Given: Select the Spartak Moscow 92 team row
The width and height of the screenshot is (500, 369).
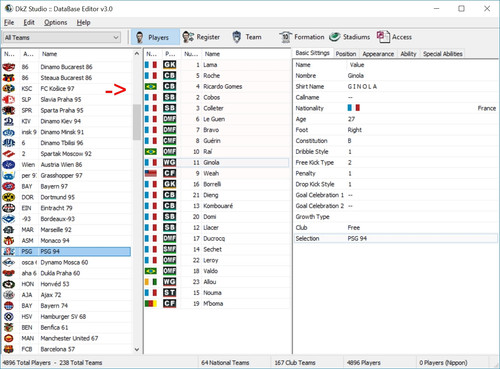Looking at the screenshot, I should pyautogui.click(x=67, y=154).
